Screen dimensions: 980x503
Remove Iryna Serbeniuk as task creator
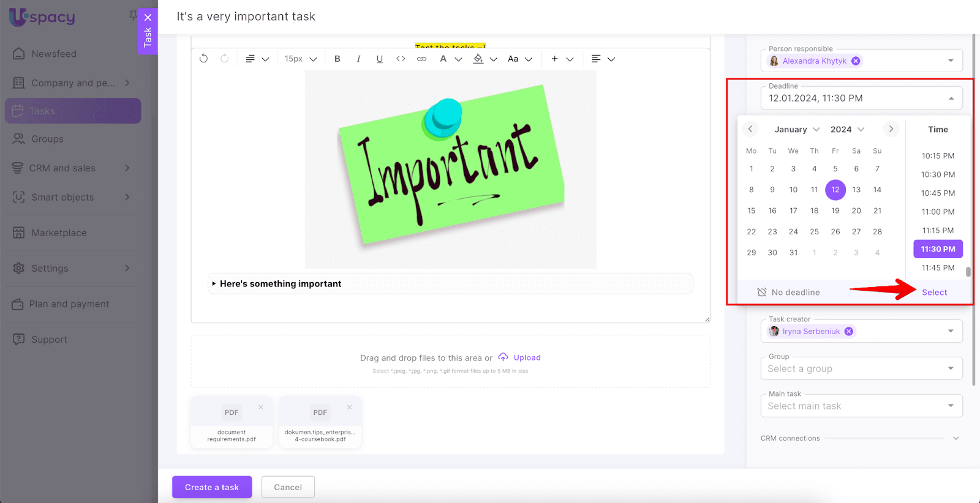pyautogui.click(x=849, y=332)
